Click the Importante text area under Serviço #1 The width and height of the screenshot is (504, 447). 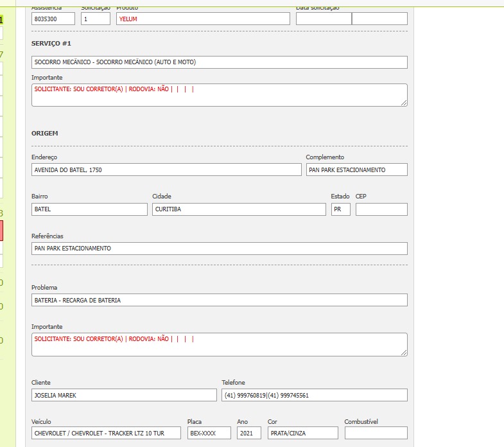pos(219,95)
